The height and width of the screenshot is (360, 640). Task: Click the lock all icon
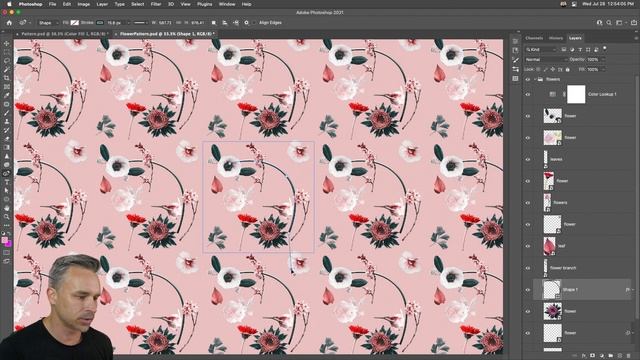(567, 69)
